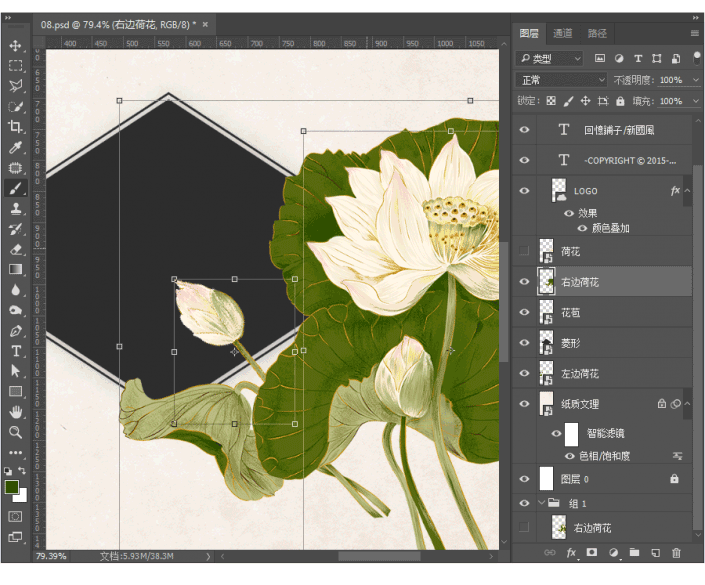Click the 智能滤镜 mask thumbnail
The height and width of the screenshot is (585, 705).
coord(571,433)
